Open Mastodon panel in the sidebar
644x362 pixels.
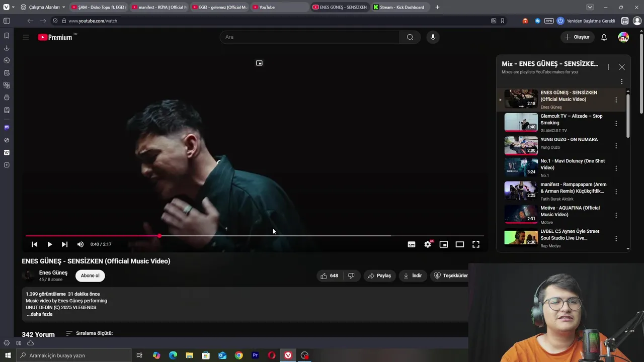[7, 127]
